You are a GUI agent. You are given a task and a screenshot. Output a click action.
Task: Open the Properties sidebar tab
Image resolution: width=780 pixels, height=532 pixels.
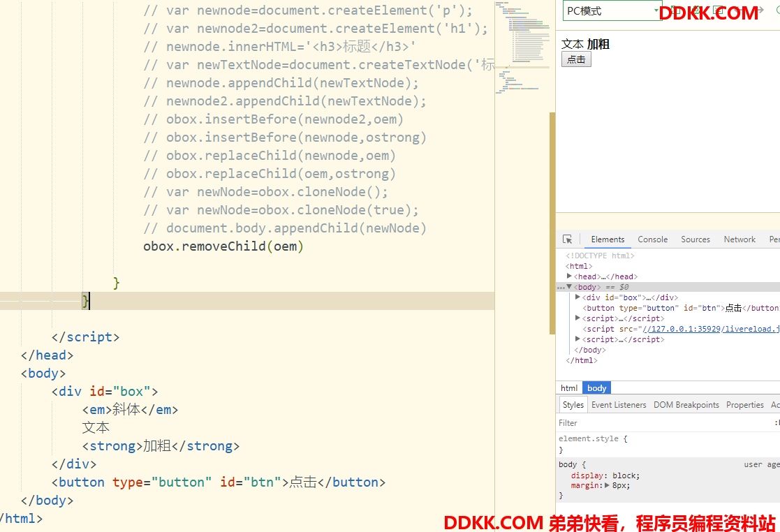(744, 405)
